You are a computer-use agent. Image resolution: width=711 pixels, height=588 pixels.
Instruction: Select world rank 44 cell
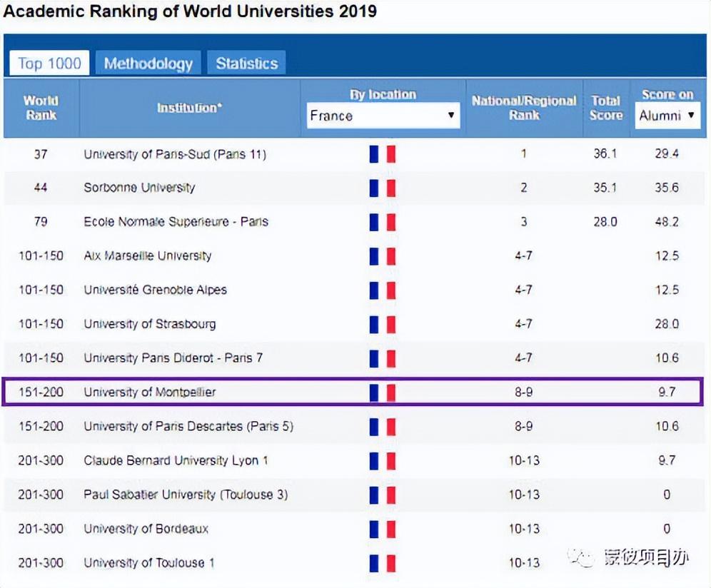[x=41, y=188]
